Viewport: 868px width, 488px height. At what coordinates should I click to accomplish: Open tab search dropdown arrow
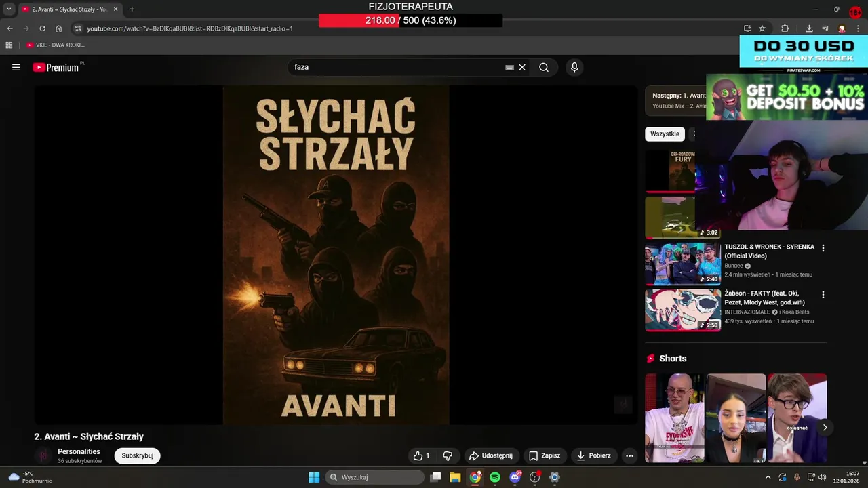click(9, 9)
